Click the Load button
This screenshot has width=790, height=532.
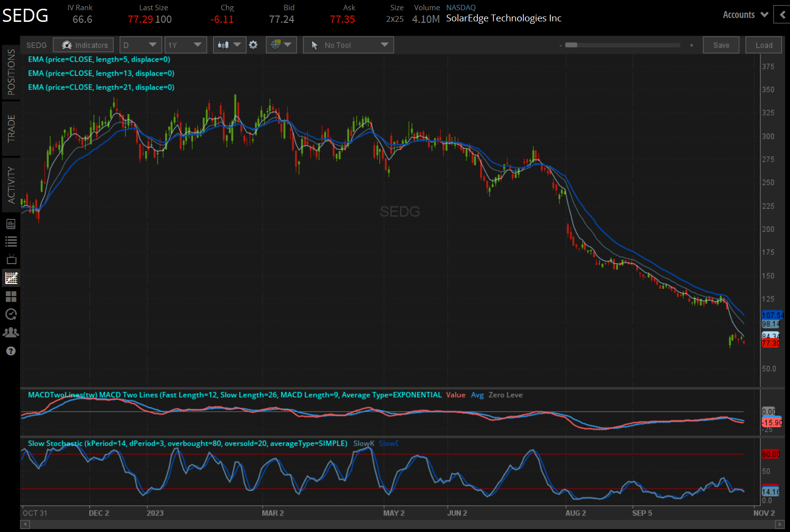click(x=763, y=45)
